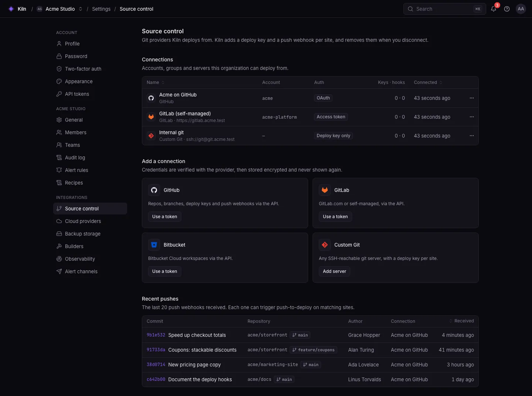Screen dimensions: 532x396
Task: Open the more-options menu for Internal git
Action: [472, 136]
